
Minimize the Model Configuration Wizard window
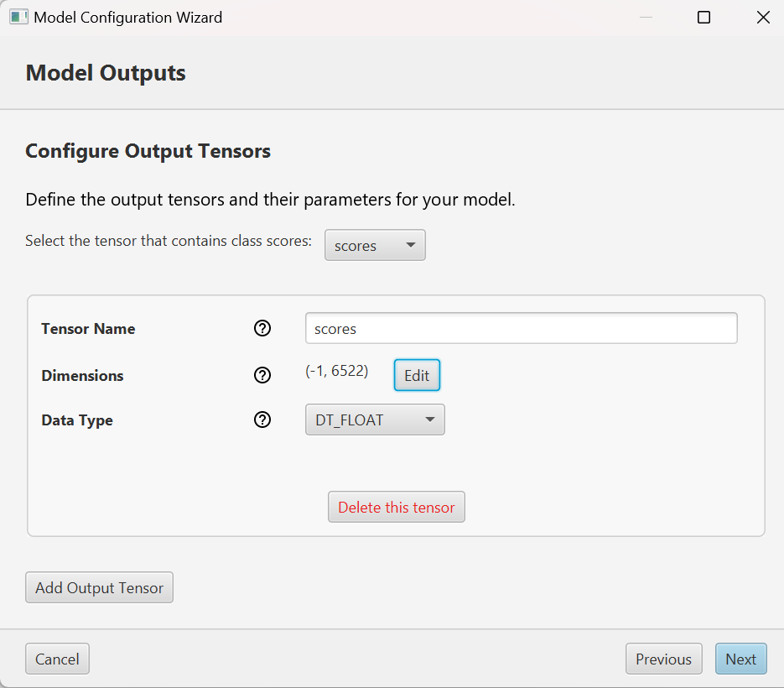click(645, 18)
